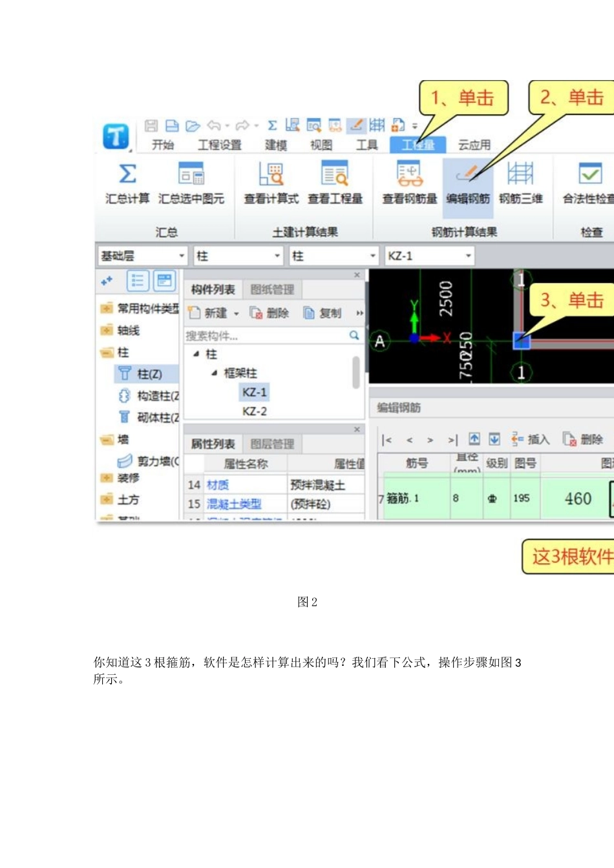Open the KZ-1 component dropdown
Screen dimensions: 614x868
(430, 256)
